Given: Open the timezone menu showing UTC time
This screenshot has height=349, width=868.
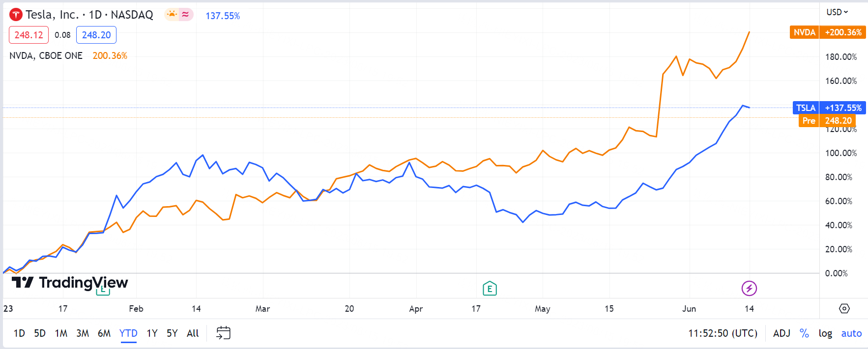Looking at the screenshot, I should 723,333.
